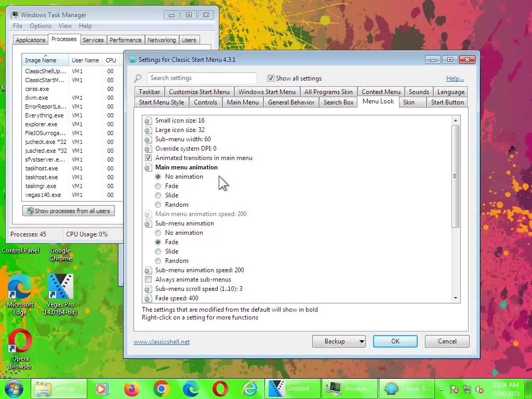Screen dimensions: 532x399
Task: Open the Start Button settings tab
Action: pyautogui.click(x=447, y=102)
